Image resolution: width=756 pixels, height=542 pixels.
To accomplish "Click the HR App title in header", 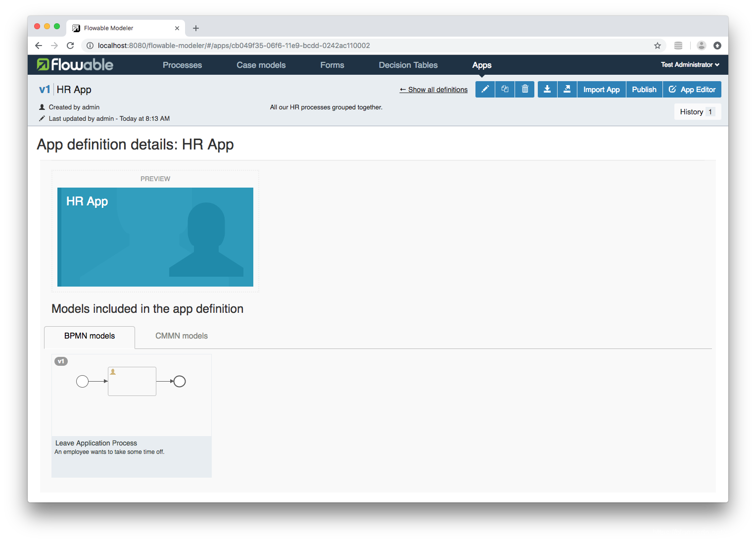I will click(74, 90).
